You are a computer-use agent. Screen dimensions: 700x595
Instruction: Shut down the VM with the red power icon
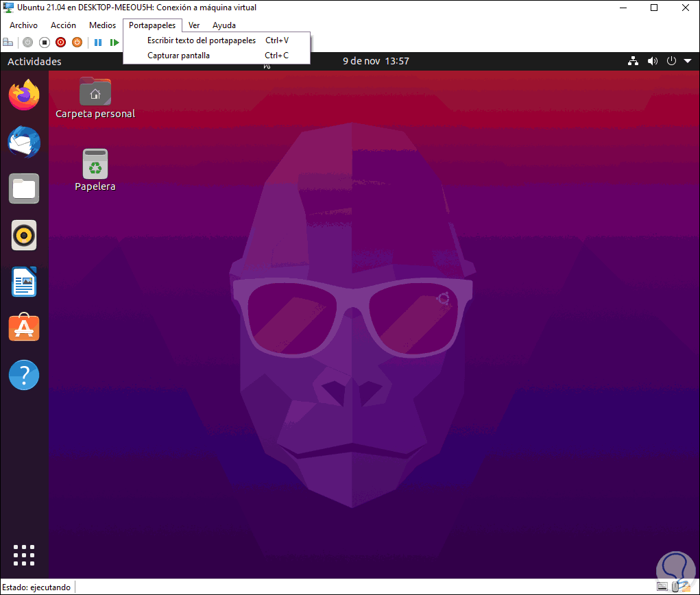61,42
